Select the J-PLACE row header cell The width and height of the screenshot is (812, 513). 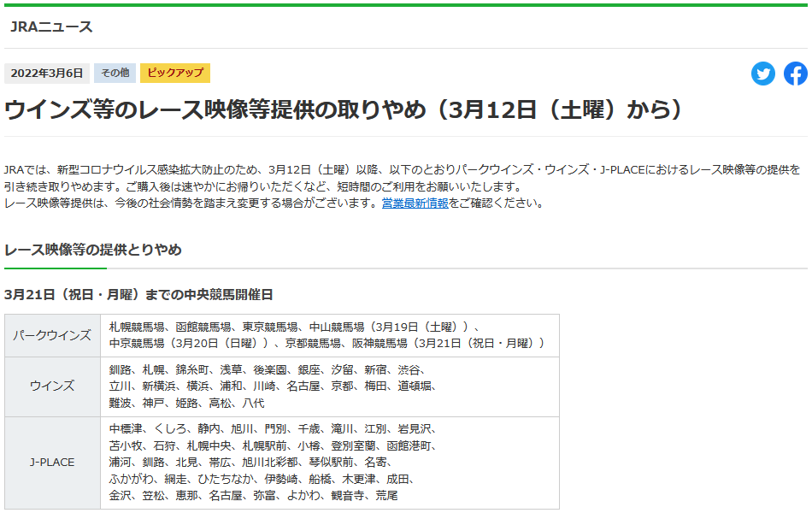coord(52,463)
